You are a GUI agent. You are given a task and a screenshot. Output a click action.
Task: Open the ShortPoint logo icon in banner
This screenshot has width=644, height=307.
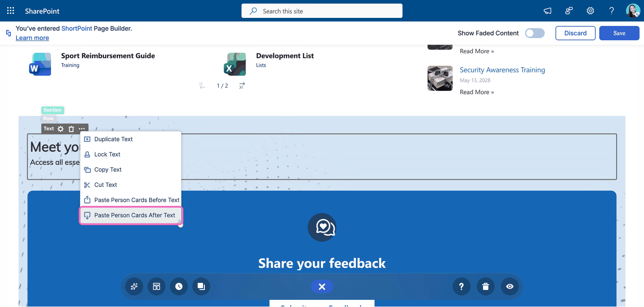coord(8,33)
